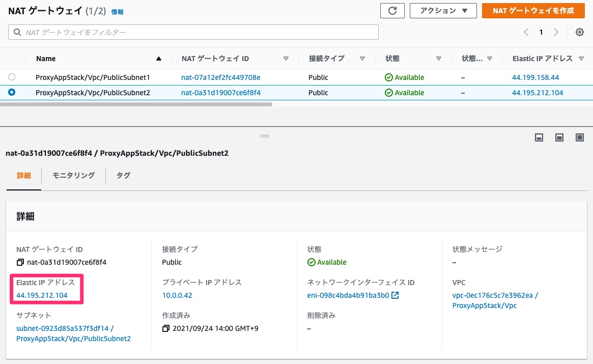The image size is (593, 364).
Task: Click ProxyAppStack/Vpc/PublicSubnet1 name cell
Action: (x=93, y=77)
